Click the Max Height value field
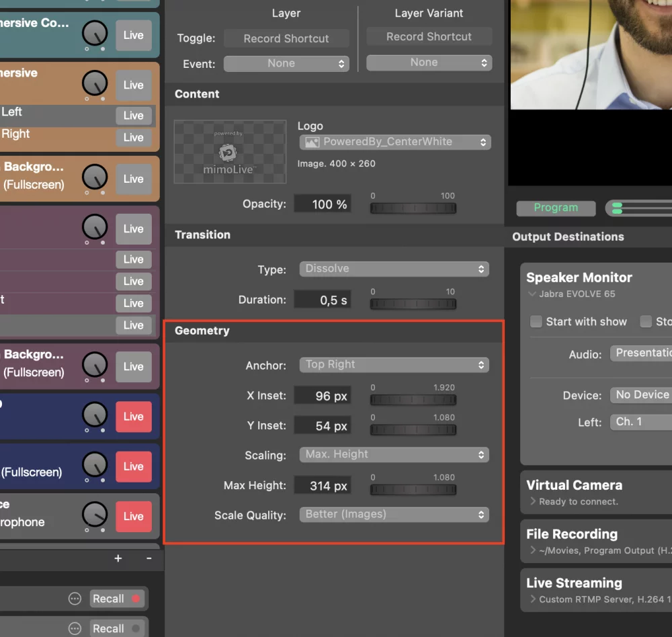672x637 pixels. pos(323,486)
